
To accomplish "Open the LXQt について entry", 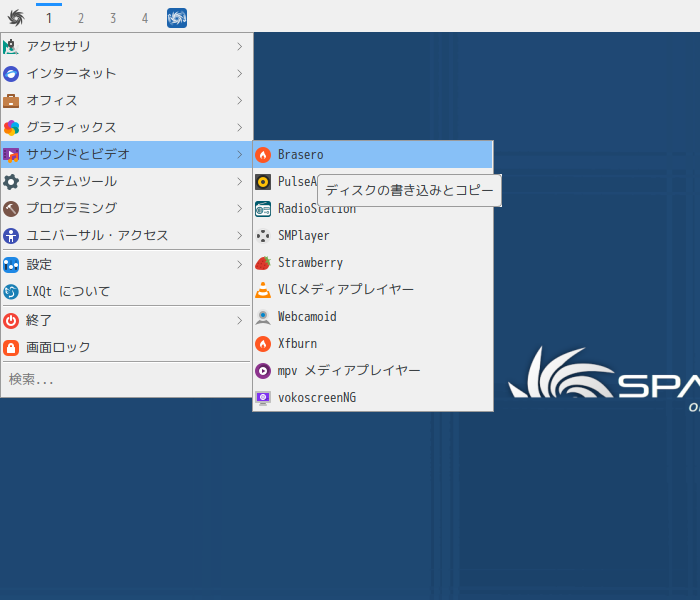I will [127, 292].
